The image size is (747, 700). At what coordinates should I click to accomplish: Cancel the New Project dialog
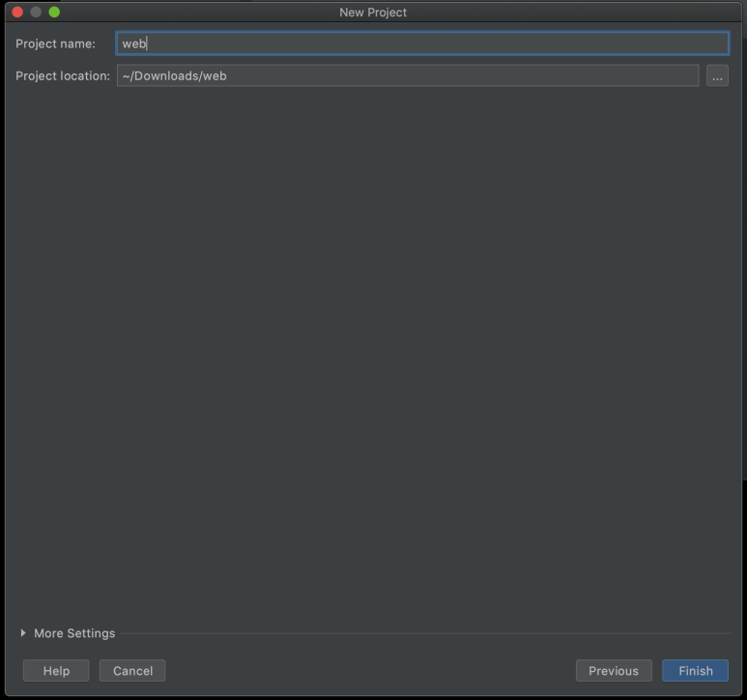(132, 670)
